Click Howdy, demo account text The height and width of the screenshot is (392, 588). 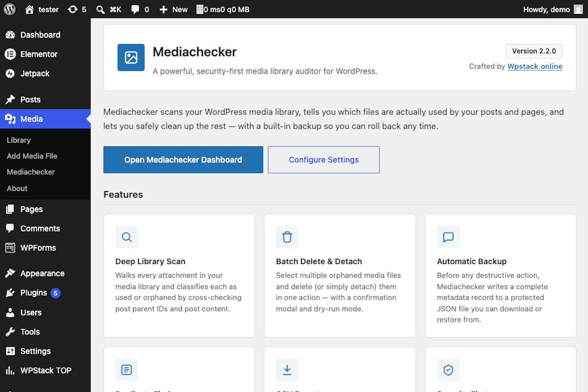click(x=546, y=10)
